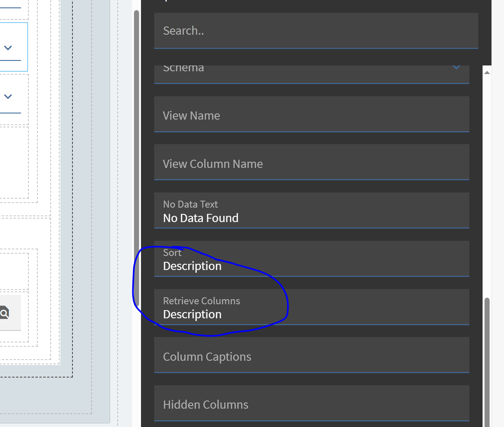
Task: Select small empty dashed box above magnifier
Action: pyautogui.click(x=14, y=271)
